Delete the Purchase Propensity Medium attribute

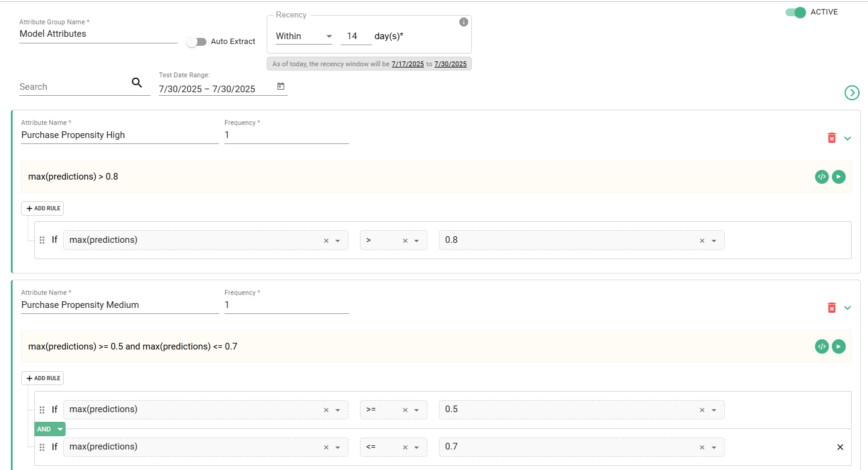tap(831, 308)
